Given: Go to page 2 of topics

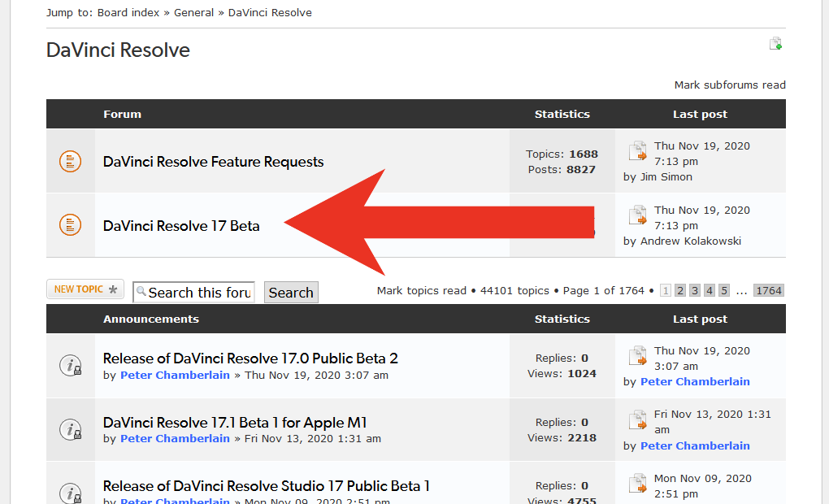Looking at the screenshot, I should (x=680, y=291).
